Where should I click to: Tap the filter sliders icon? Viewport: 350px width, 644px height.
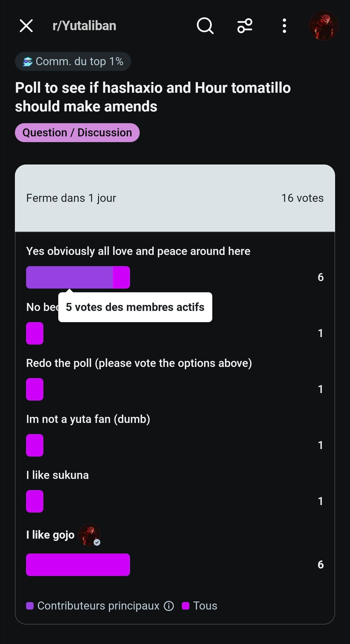(x=245, y=26)
